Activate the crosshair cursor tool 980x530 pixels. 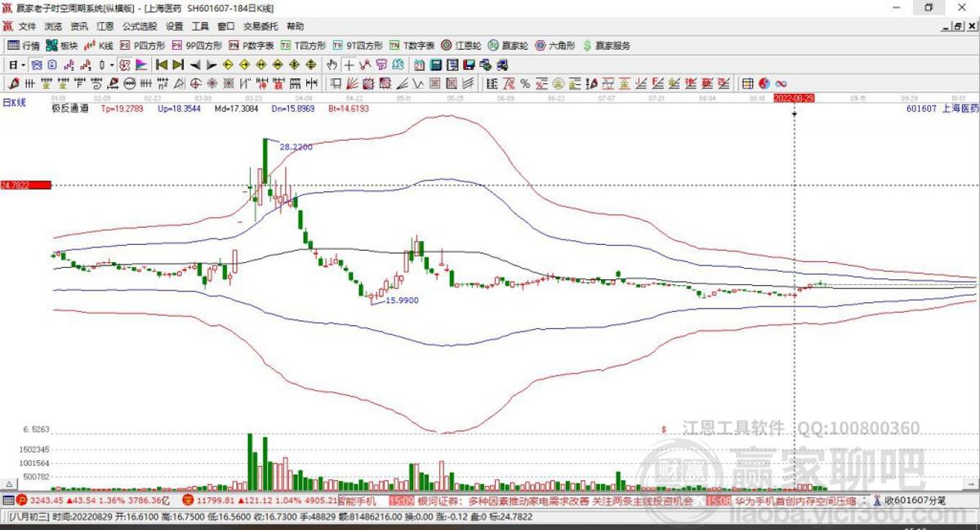(349, 64)
